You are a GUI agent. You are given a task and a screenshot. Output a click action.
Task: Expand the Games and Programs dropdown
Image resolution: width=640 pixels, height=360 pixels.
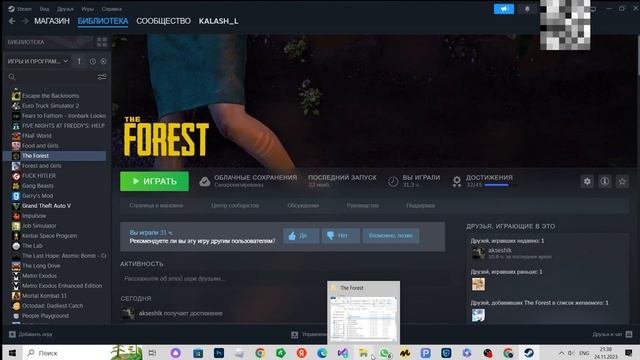click(38, 61)
